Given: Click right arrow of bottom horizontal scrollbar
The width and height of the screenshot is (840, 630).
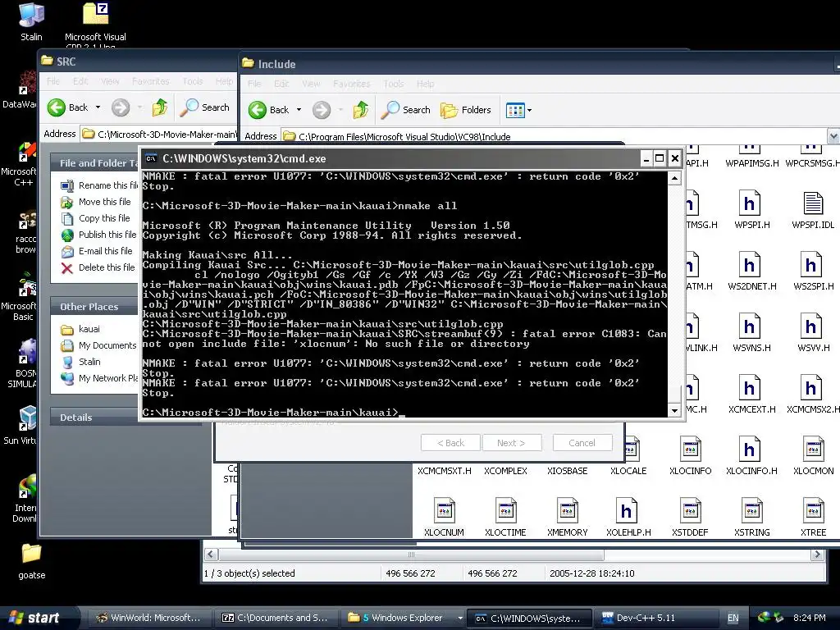Looking at the screenshot, I should (817, 555).
